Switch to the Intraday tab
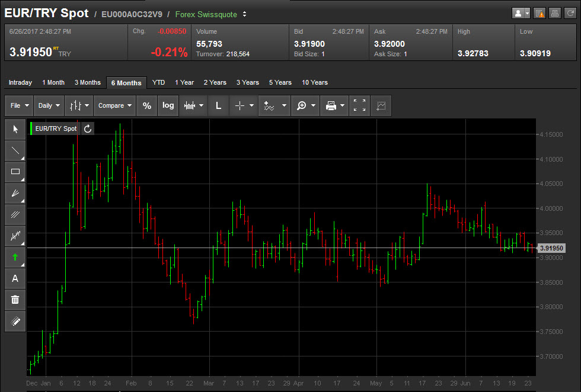The height and width of the screenshot is (392, 581). pos(20,82)
